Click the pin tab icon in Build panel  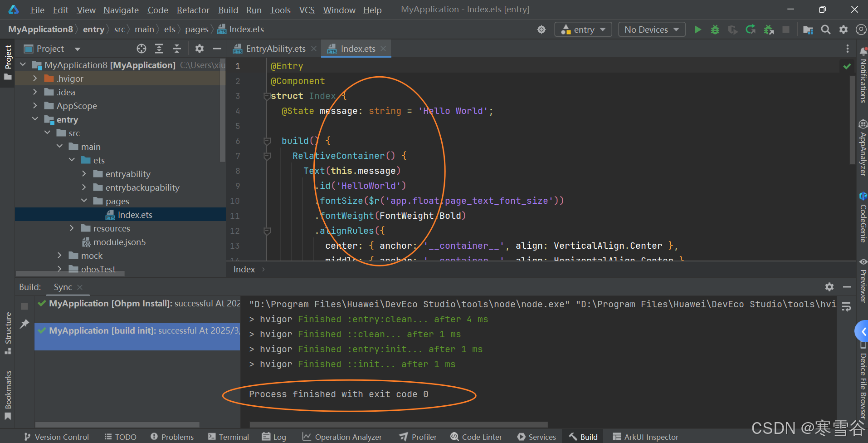click(x=24, y=324)
